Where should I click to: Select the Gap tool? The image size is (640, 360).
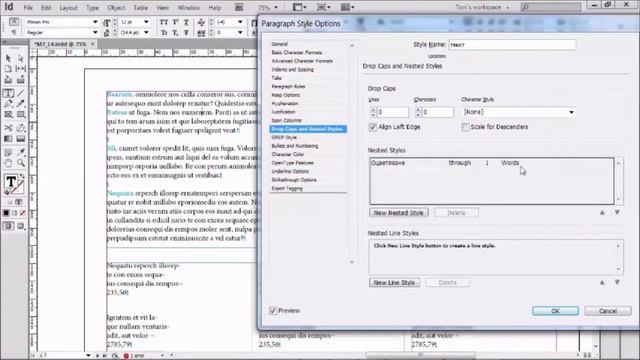[21, 69]
